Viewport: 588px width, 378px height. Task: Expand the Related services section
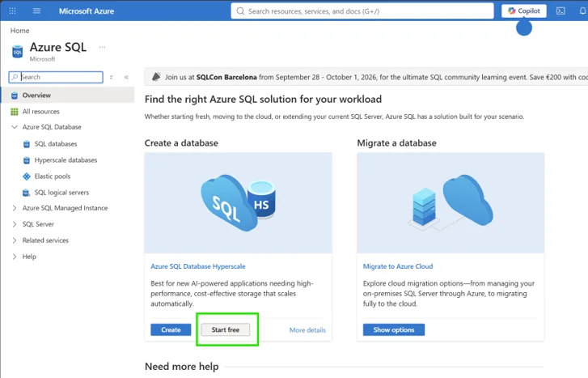tap(15, 240)
